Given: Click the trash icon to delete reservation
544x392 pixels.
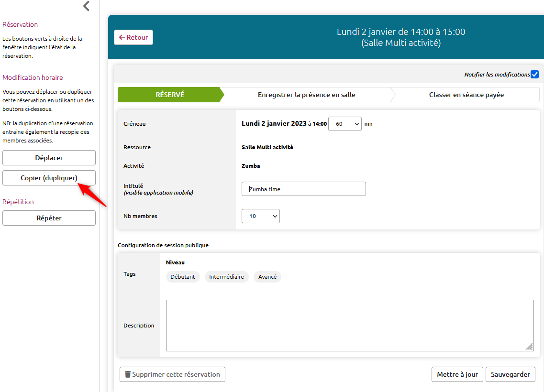Looking at the screenshot, I should pos(128,374).
